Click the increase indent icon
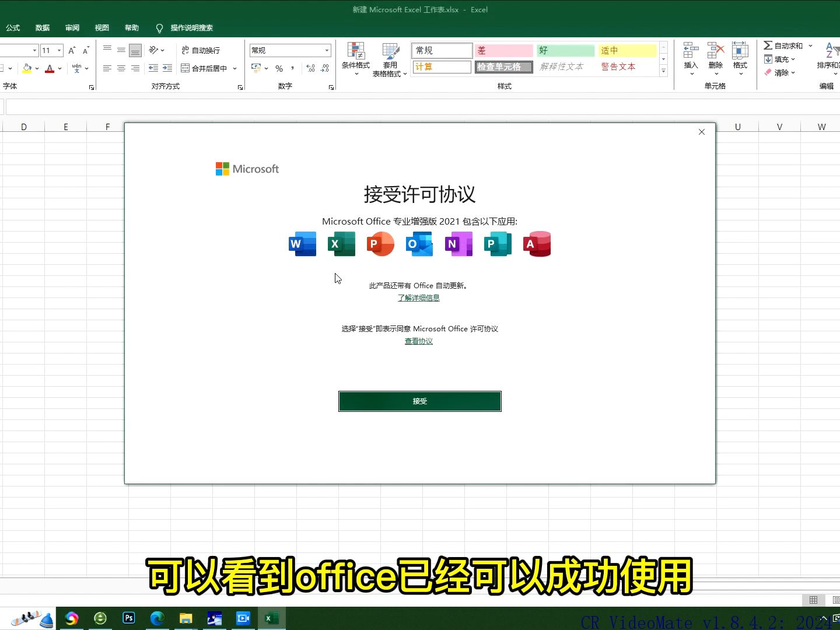The image size is (840, 630). [x=167, y=68]
